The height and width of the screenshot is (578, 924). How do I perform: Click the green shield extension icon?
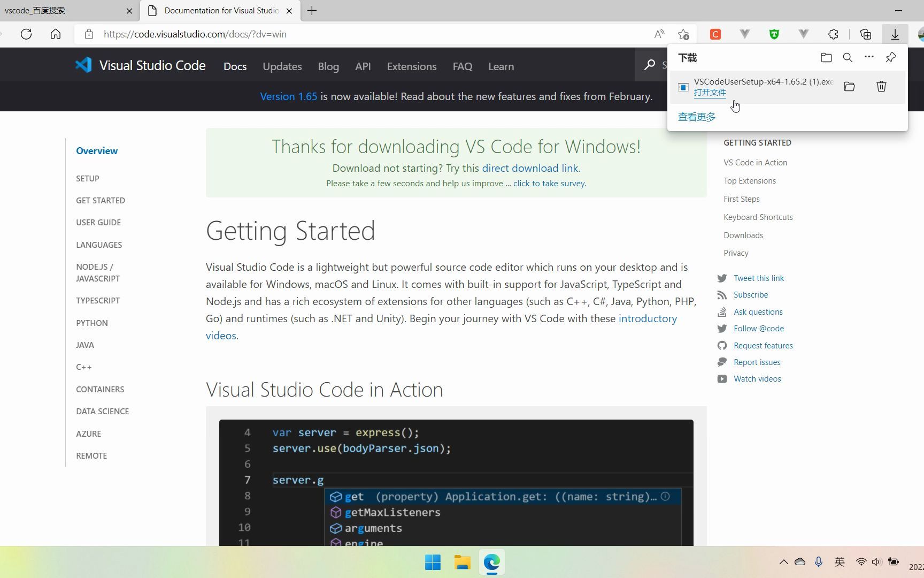pos(774,34)
